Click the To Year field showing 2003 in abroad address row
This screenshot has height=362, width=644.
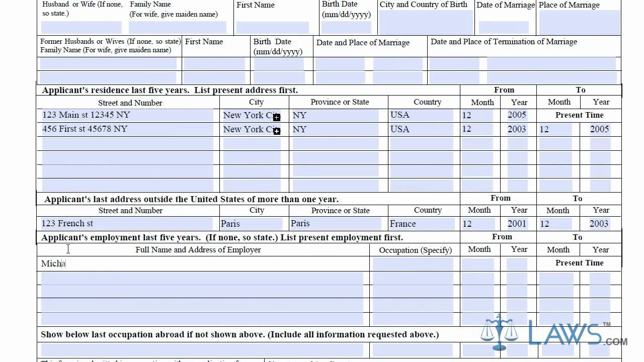tap(599, 224)
